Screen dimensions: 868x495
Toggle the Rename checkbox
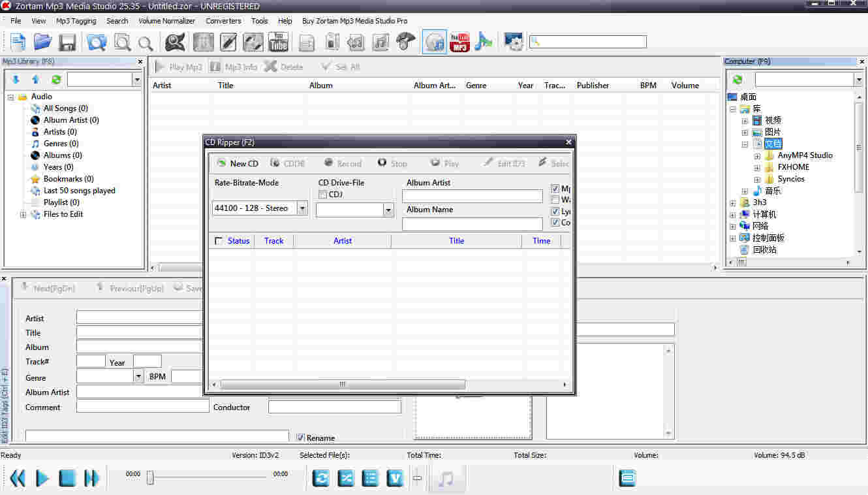(x=301, y=438)
